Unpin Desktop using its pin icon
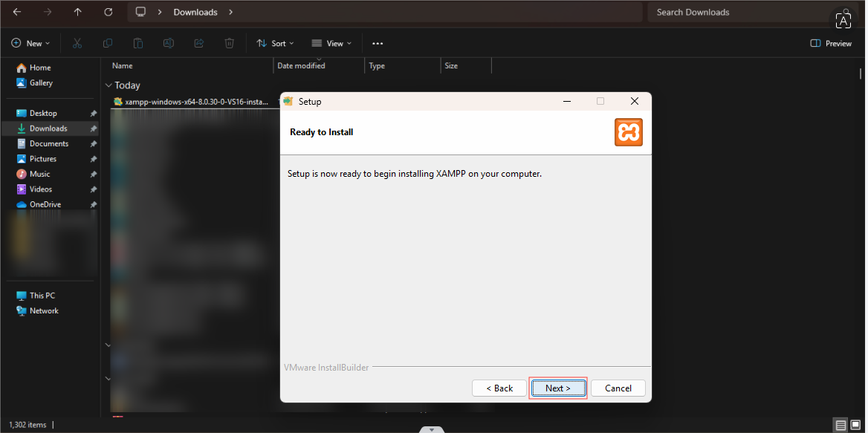This screenshot has width=868, height=433. tap(94, 114)
